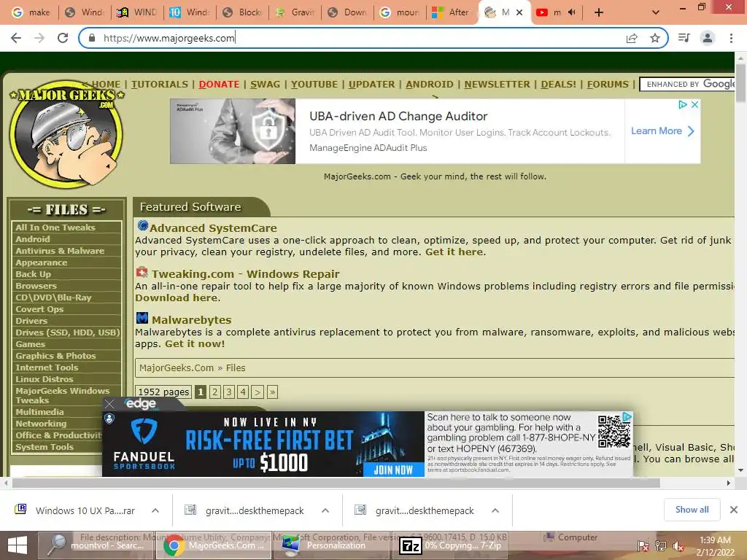Expand options for second gravit deskthemepack download
This screenshot has width=747, height=560.
tap(495, 510)
